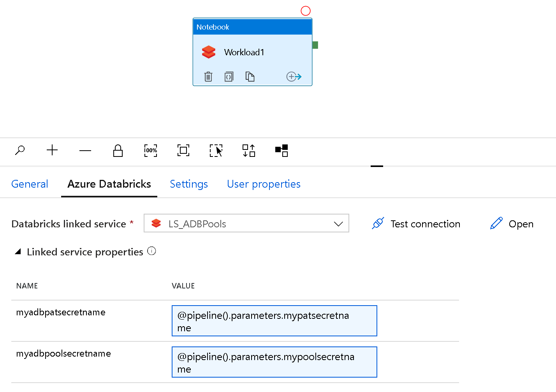Collapse the Linked service properties section

(x=18, y=251)
